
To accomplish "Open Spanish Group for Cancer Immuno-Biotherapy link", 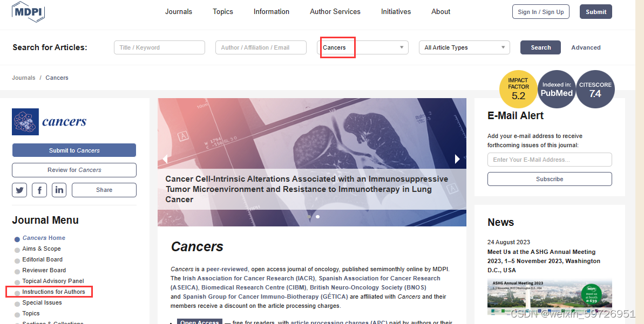I will coord(266,297).
